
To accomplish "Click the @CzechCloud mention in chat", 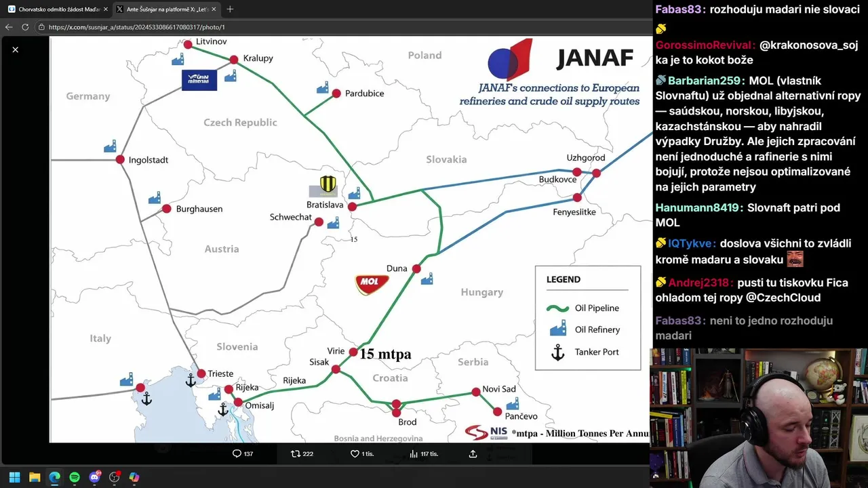I will (783, 298).
